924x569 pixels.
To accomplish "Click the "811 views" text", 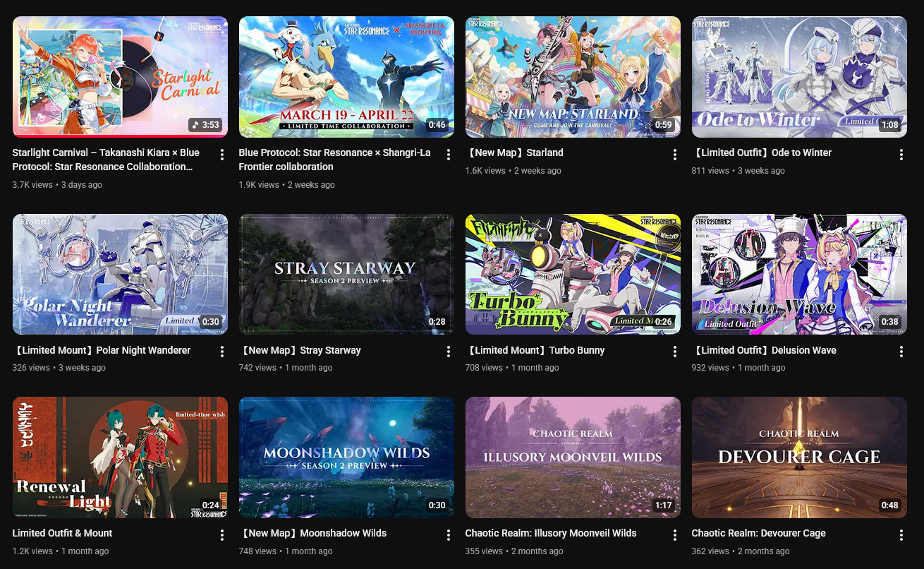I will 710,171.
